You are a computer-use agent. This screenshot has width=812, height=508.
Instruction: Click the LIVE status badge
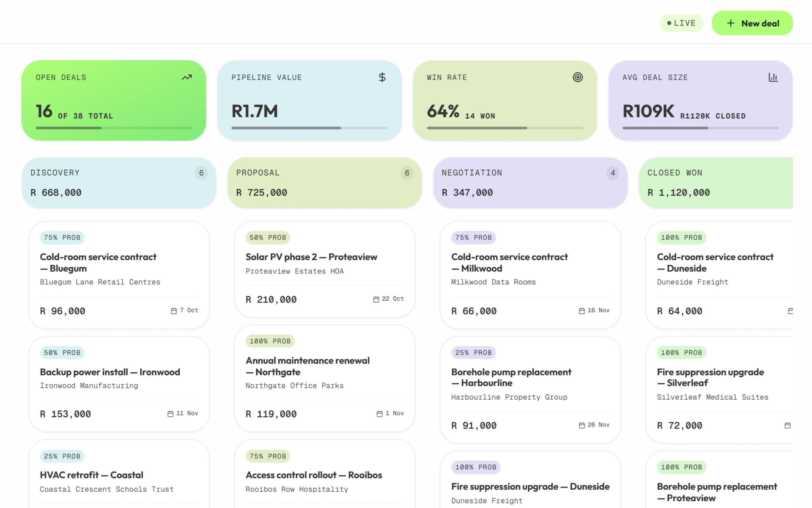point(682,23)
